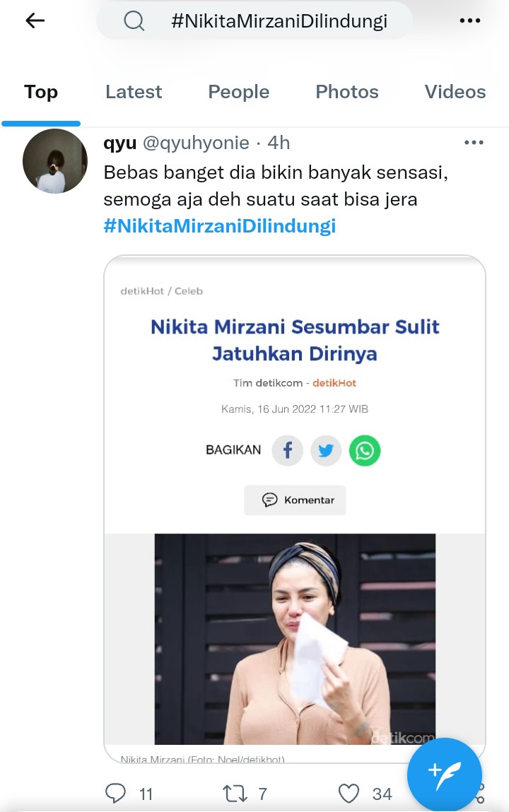
Task: Open the @qyuhyonie username handle
Action: [x=196, y=143]
